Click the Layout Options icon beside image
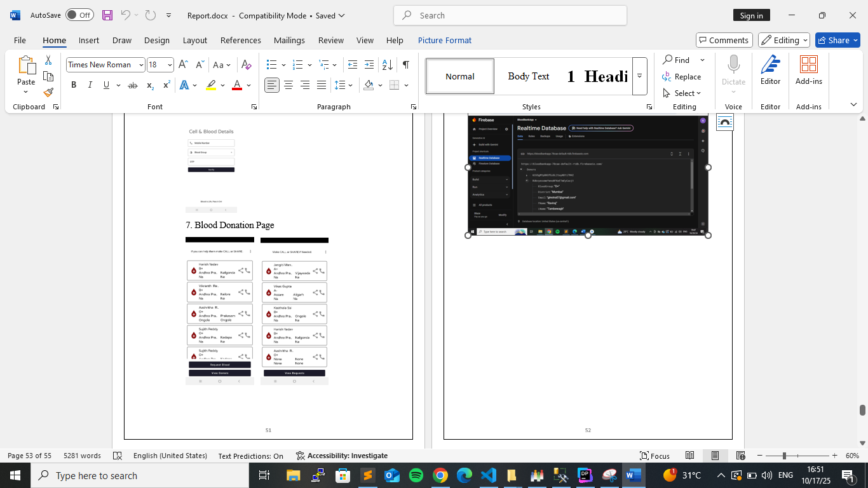This screenshot has height=488, width=868. click(724, 122)
